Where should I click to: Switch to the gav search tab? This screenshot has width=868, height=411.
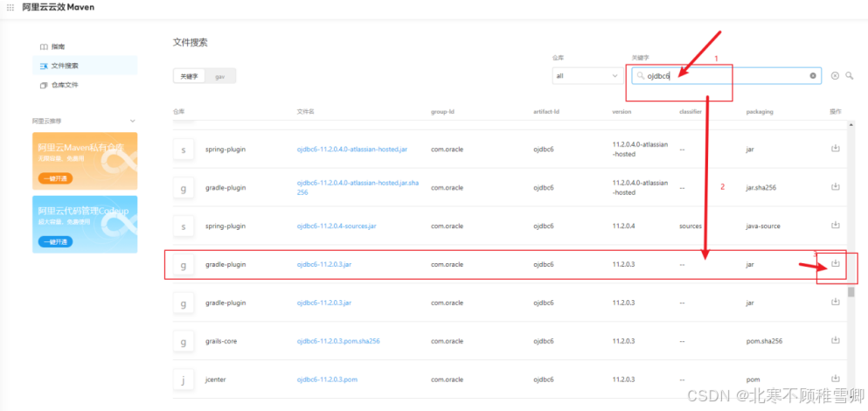tap(219, 76)
